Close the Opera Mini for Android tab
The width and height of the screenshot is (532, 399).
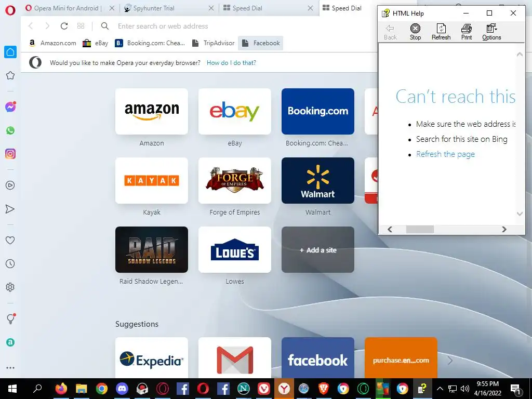(112, 8)
